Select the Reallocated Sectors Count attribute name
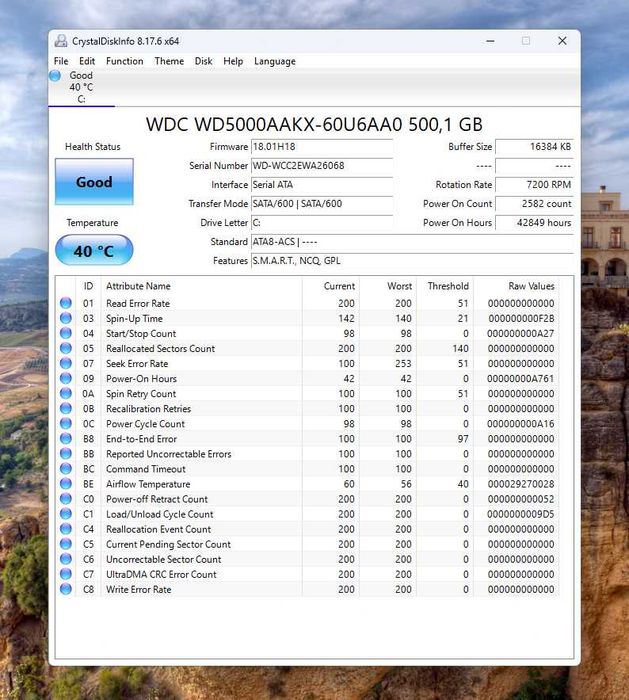Screen dimensions: 629x700 pyautogui.click(x=161, y=349)
